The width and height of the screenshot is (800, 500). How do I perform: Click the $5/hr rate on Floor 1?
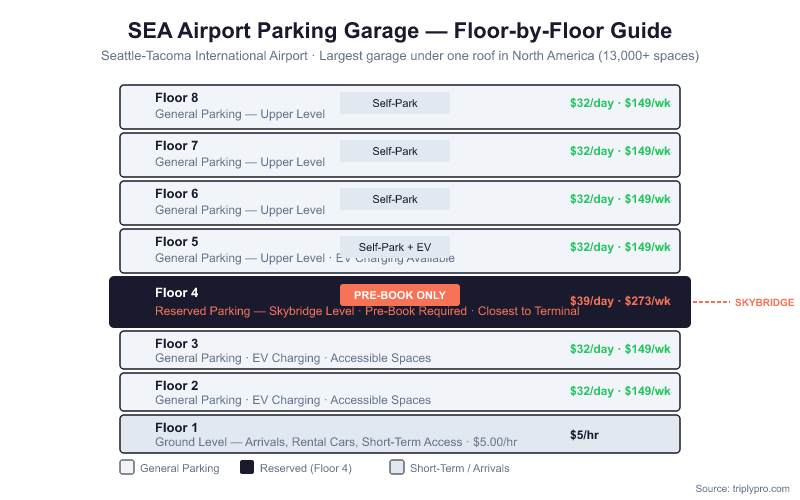tap(584, 434)
